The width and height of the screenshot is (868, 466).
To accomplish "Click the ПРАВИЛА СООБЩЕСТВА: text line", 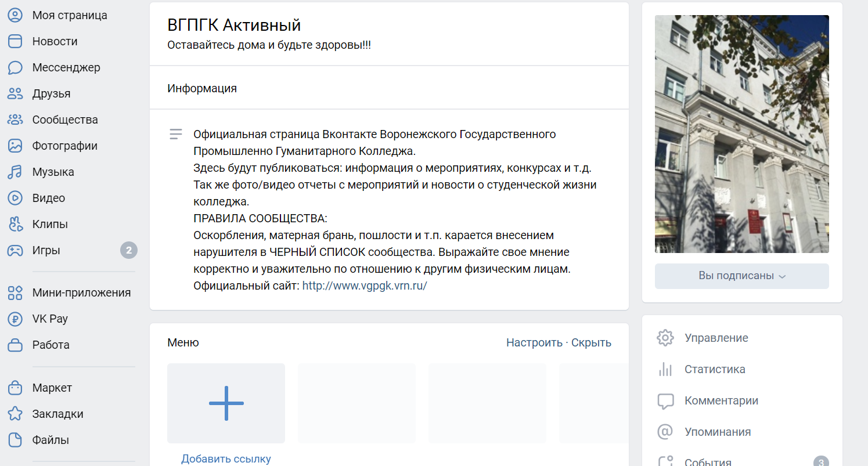I will coord(260,219).
